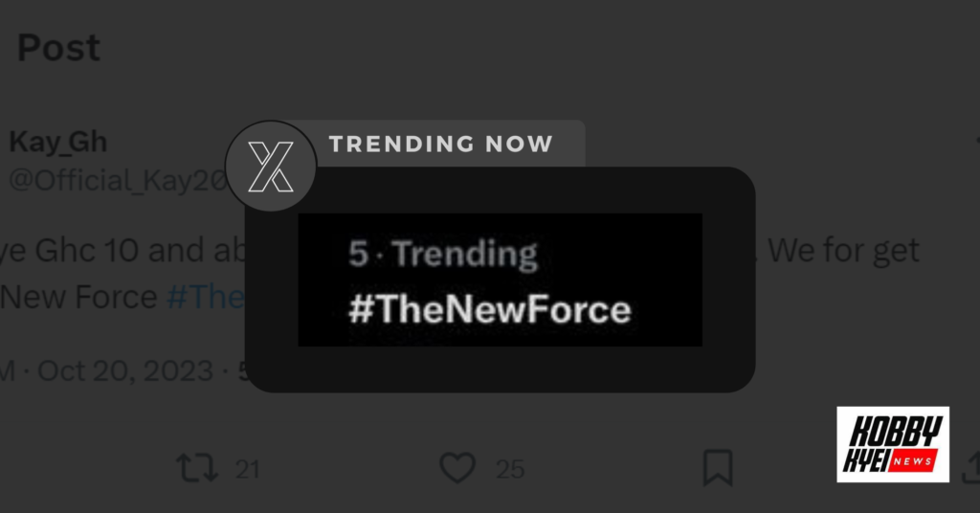Click the like count 25
Image resolution: width=980 pixels, height=513 pixels.
(510, 469)
